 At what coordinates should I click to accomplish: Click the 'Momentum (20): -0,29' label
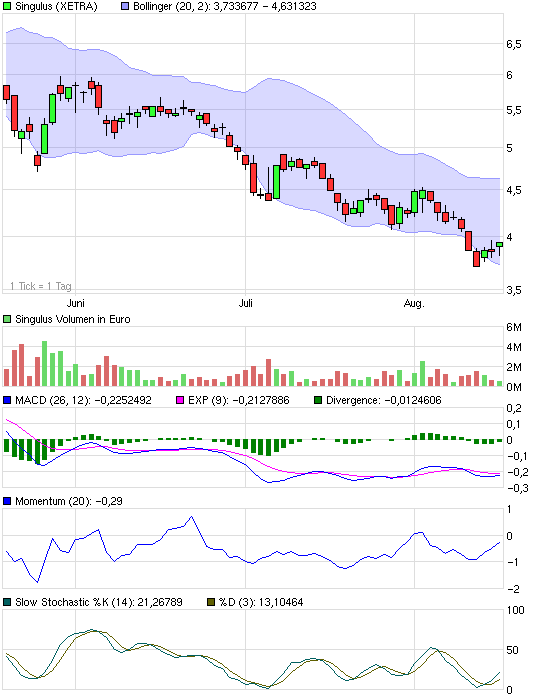pos(69,501)
